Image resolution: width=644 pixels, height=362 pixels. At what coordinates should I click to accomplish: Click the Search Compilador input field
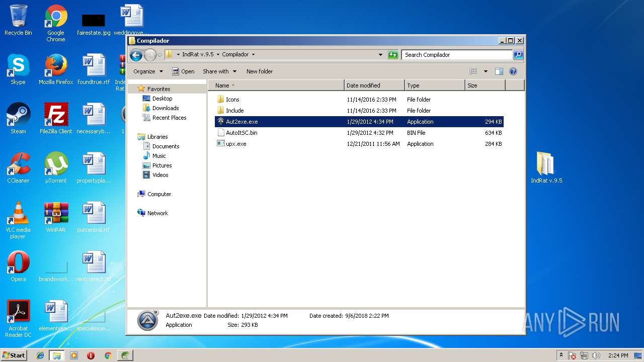(x=457, y=55)
